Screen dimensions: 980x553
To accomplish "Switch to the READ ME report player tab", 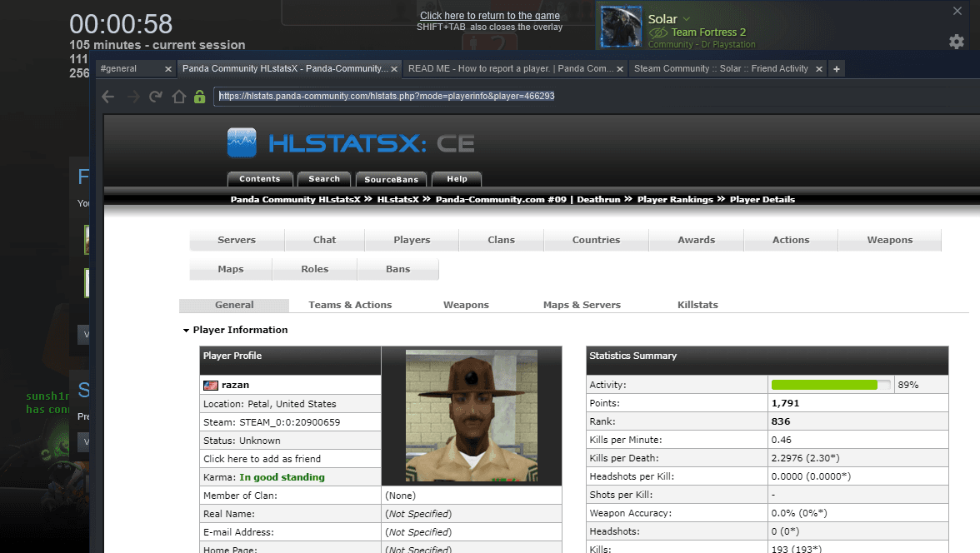I will [512, 68].
